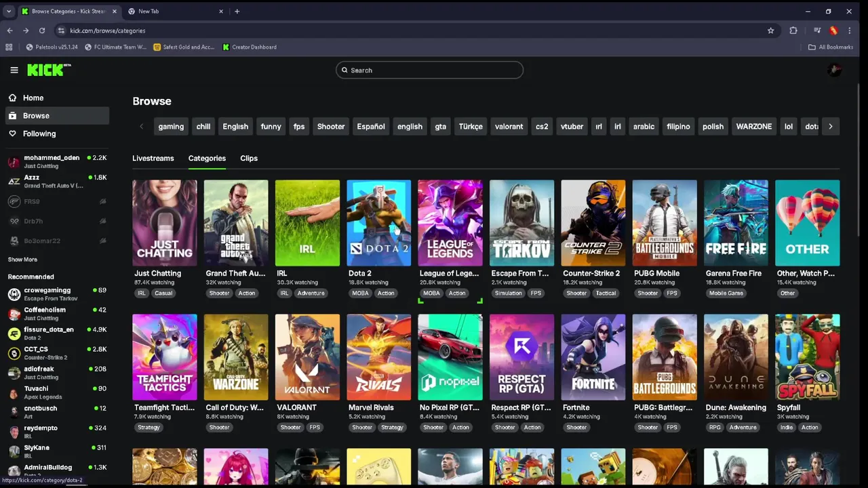This screenshot has width=868, height=488.
Task: Filter by Español tag
Action: [x=371, y=126]
